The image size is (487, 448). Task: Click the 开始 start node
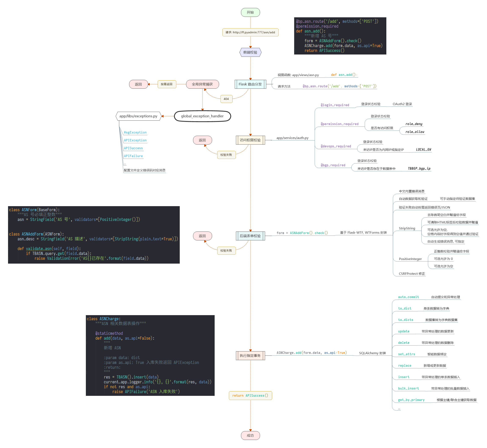pyautogui.click(x=250, y=12)
